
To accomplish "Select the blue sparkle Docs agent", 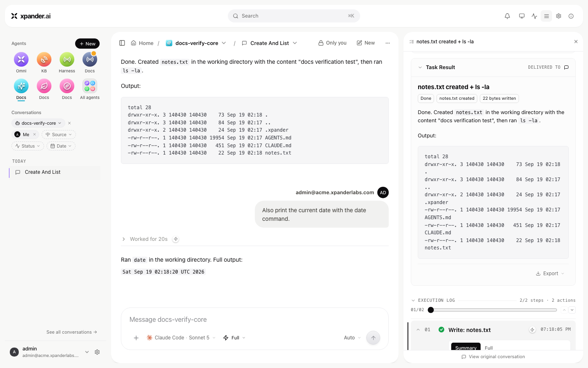I will pyautogui.click(x=21, y=86).
